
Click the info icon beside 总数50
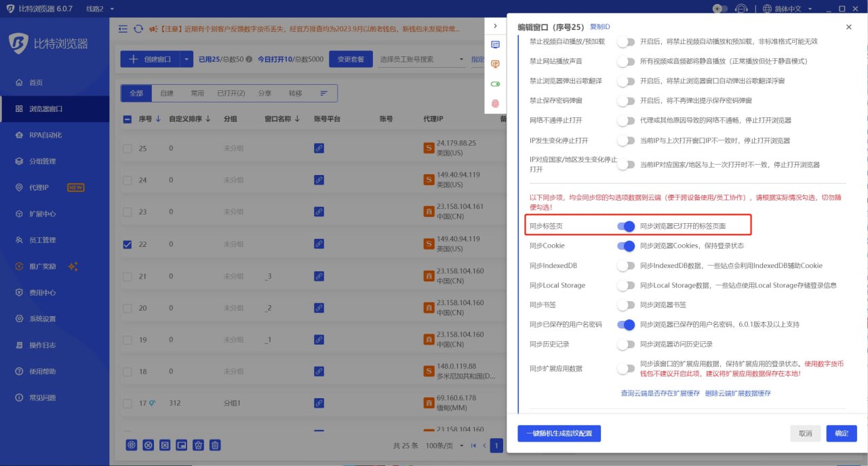249,60
